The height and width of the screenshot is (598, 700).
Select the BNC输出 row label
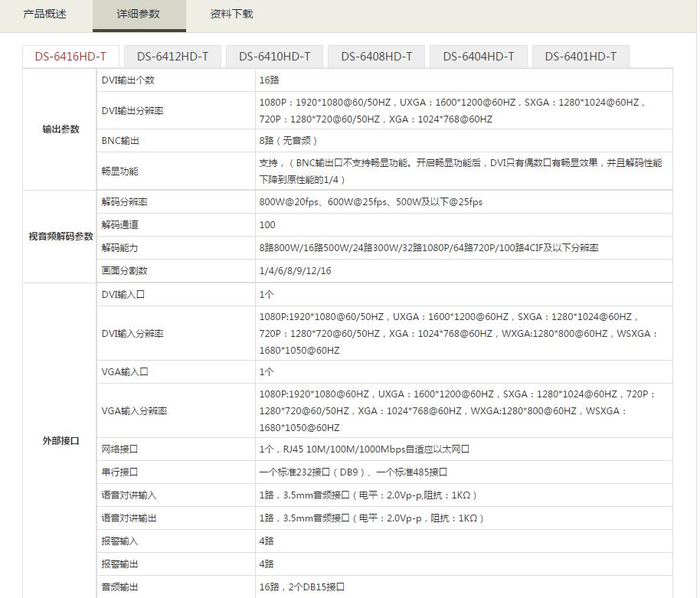120,141
